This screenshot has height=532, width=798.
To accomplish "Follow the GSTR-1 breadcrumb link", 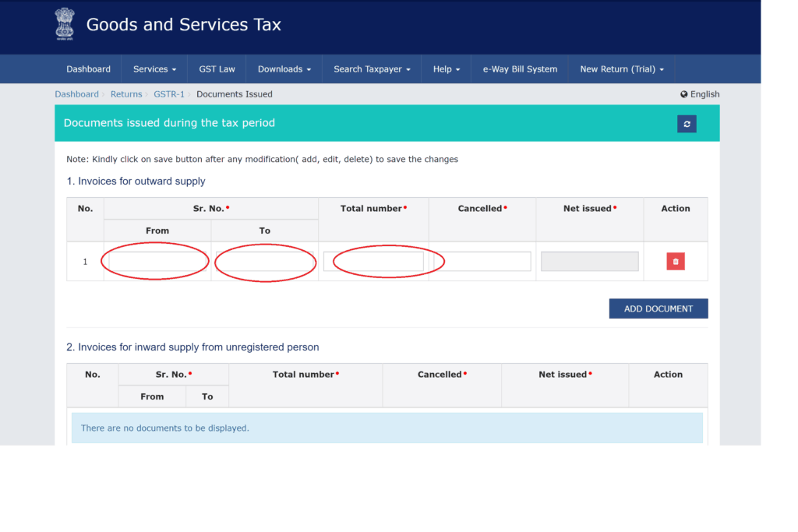I will click(x=169, y=94).
